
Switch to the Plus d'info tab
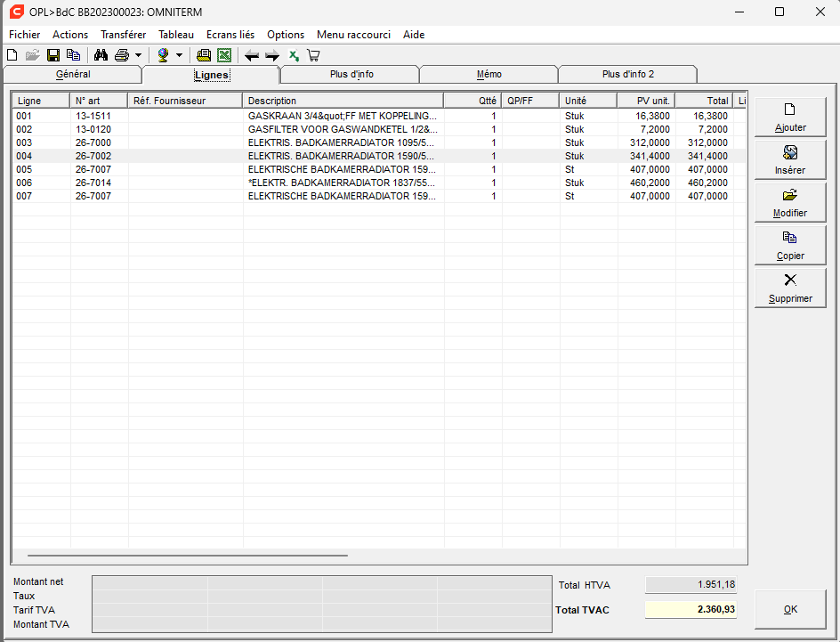351,74
